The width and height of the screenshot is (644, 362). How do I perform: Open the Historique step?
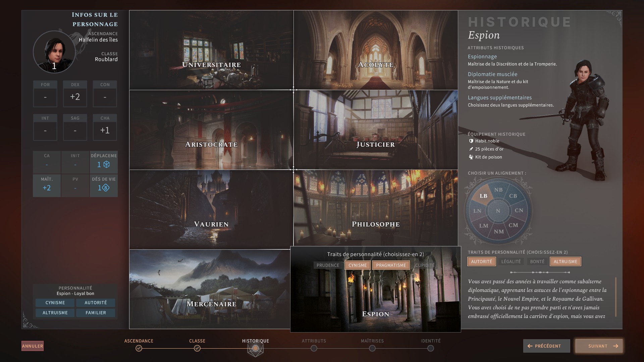[x=256, y=348]
